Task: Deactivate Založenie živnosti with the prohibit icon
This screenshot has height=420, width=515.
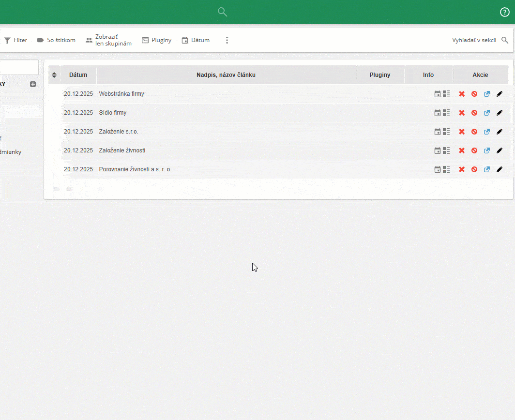Action: coord(474,150)
